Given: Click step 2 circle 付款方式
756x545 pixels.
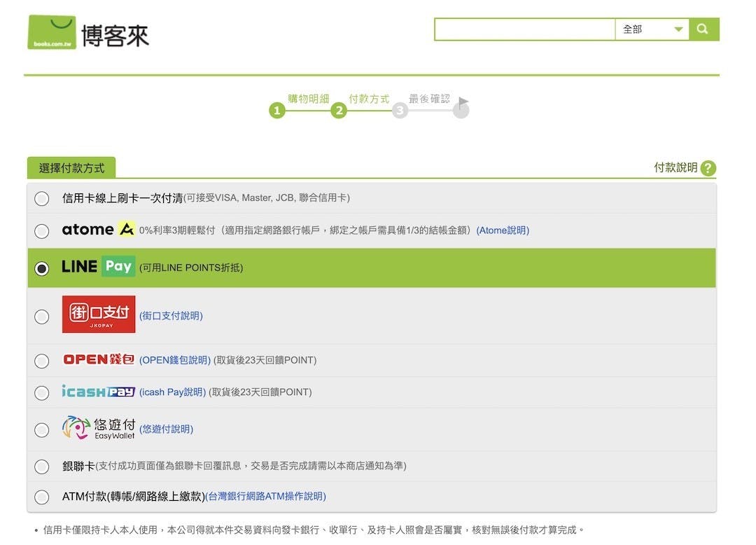Looking at the screenshot, I should [339, 111].
